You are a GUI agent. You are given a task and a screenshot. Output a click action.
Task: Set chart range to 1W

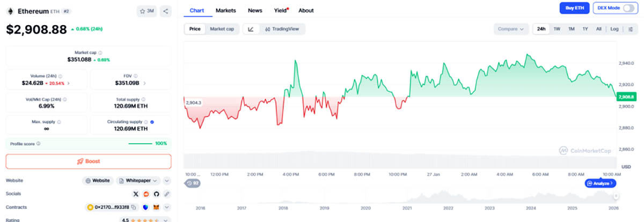point(557,29)
